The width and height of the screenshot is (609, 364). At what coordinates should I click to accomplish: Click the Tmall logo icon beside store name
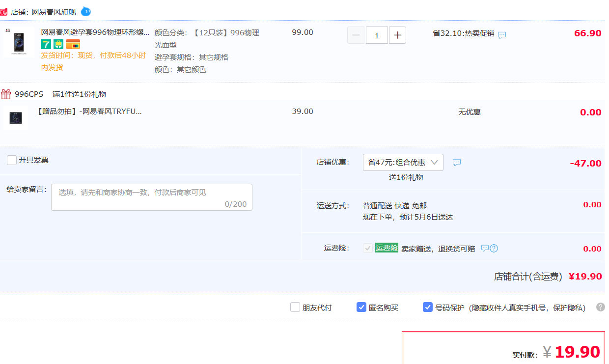tap(4, 12)
